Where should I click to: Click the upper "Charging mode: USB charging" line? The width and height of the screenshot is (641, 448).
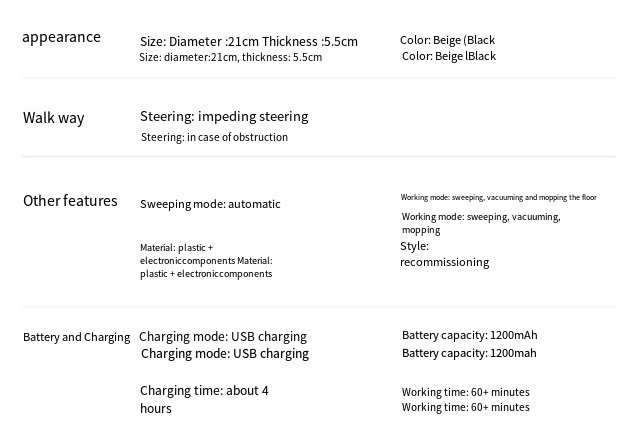pyautogui.click(x=223, y=336)
